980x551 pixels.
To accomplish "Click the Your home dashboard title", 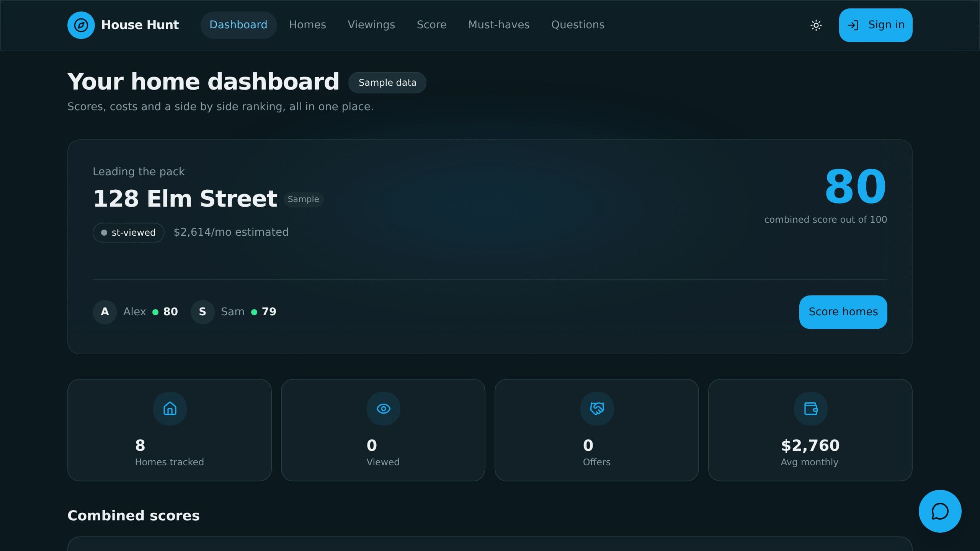I will click(203, 82).
